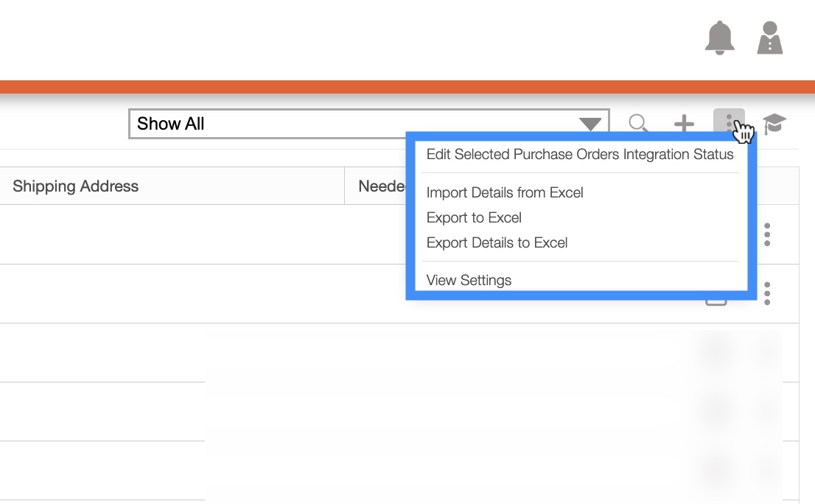This screenshot has width=815, height=504.
Task: Open the notifications bell
Action: 720,38
